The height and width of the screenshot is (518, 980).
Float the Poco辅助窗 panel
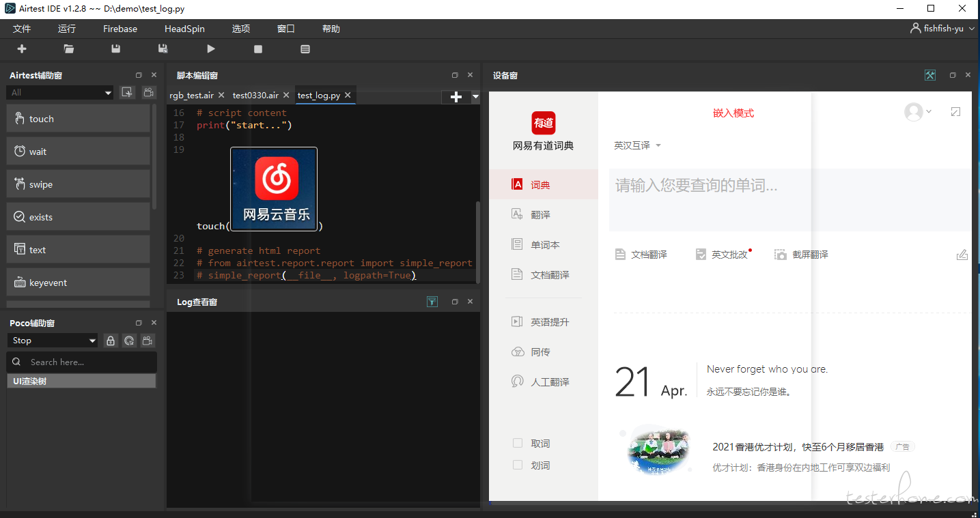139,323
